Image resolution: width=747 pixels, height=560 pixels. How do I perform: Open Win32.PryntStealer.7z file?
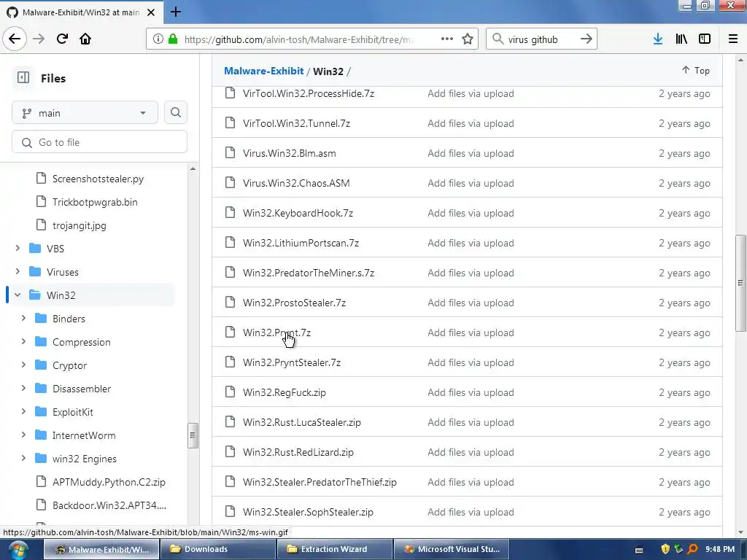[292, 362]
